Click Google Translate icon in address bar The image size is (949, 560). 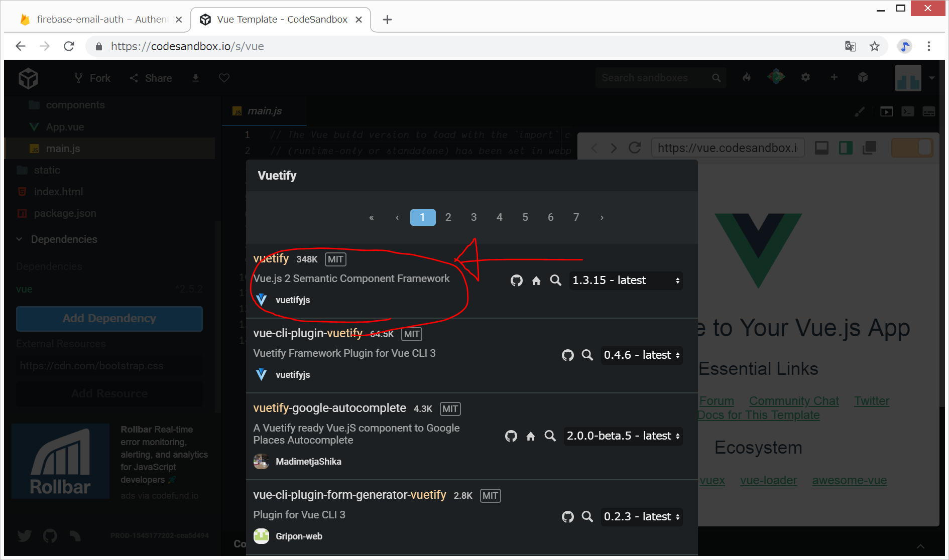(x=850, y=46)
